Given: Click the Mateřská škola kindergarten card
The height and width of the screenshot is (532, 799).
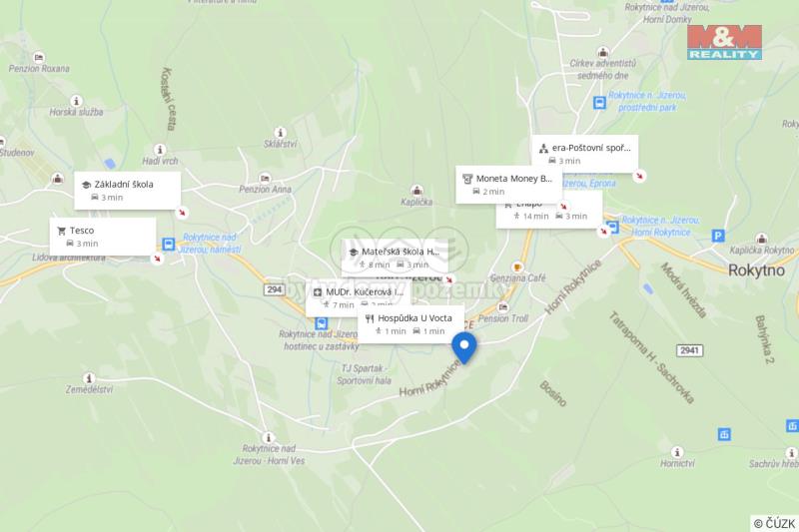Looking at the screenshot, I should tap(395, 258).
